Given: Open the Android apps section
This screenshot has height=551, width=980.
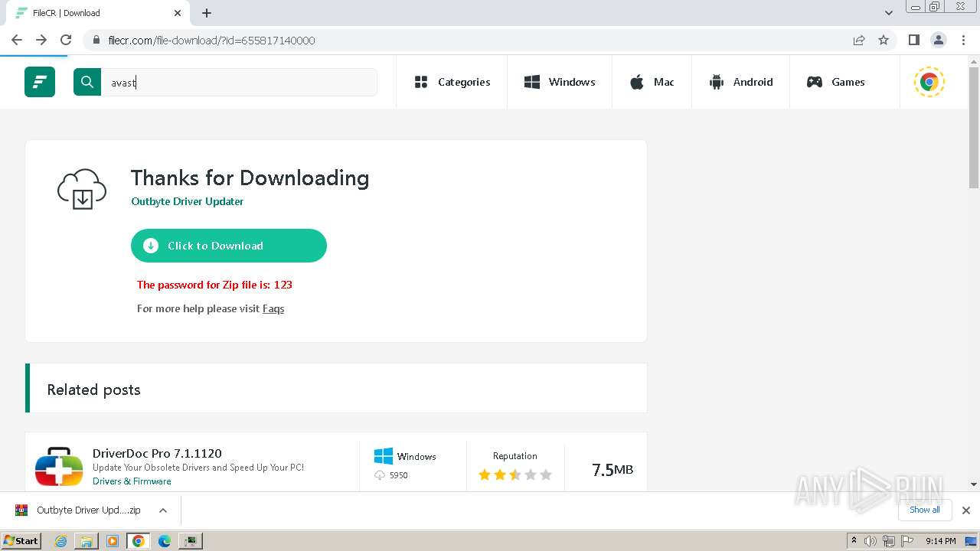Looking at the screenshot, I should pos(740,82).
